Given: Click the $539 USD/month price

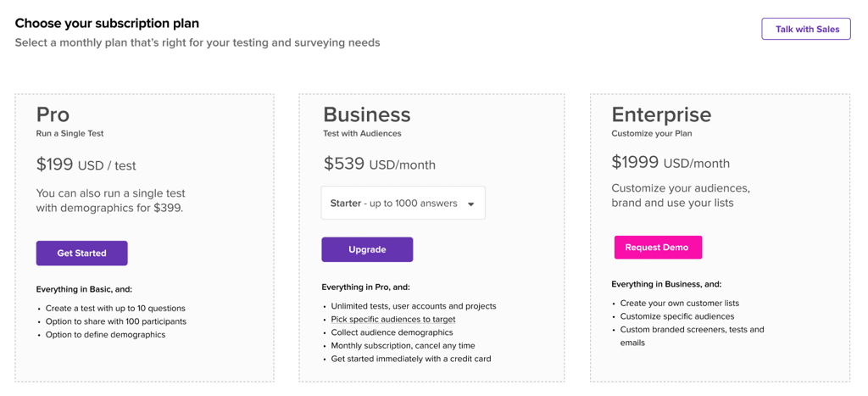Looking at the screenshot, I should 379,164.
